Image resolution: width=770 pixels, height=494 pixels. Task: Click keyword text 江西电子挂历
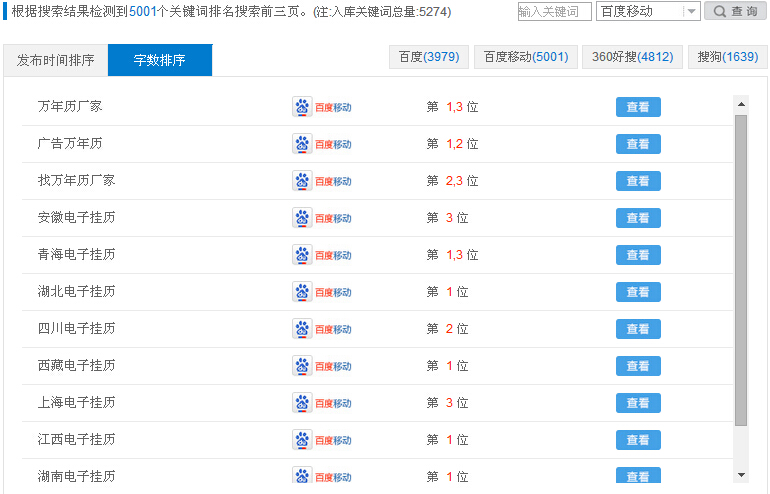[76, 439]
